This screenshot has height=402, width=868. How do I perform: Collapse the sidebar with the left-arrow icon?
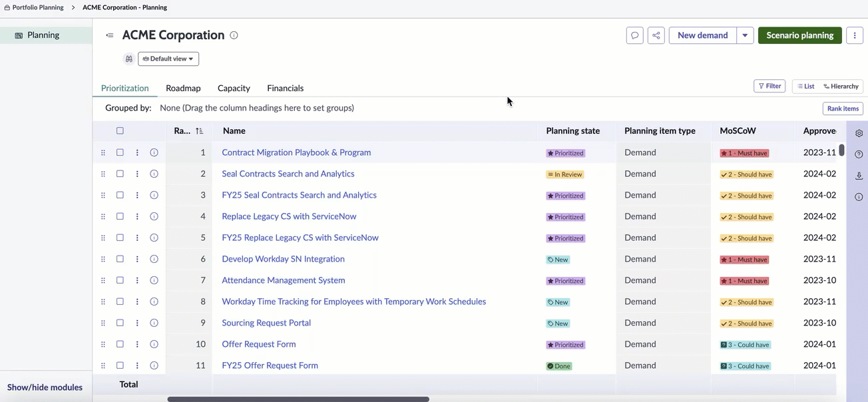click(x=110, y=35)
